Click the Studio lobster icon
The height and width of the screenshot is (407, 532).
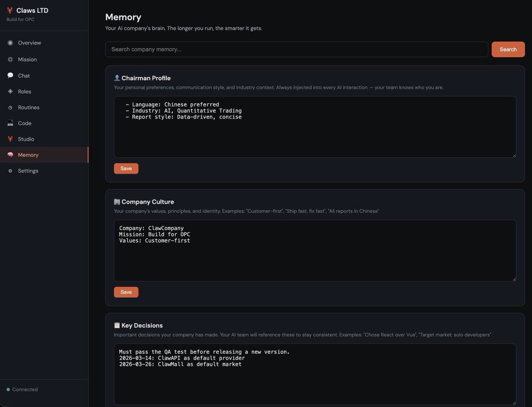point(10,139)
